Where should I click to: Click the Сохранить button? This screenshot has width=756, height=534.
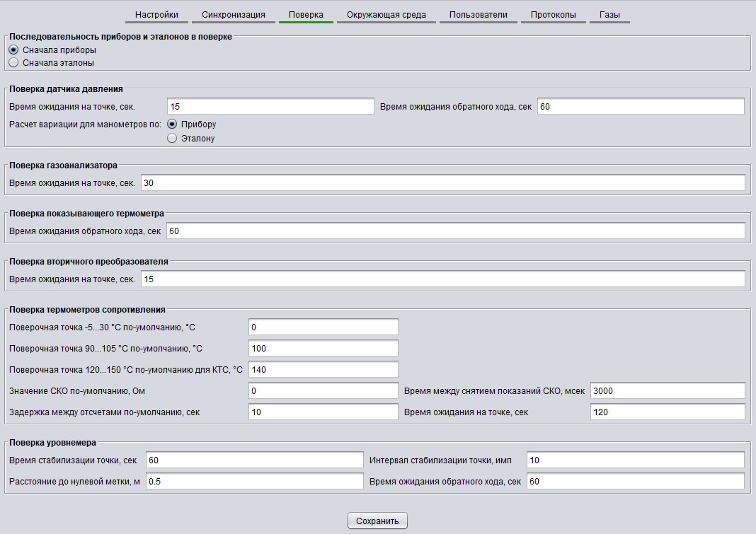pos(377,521)
